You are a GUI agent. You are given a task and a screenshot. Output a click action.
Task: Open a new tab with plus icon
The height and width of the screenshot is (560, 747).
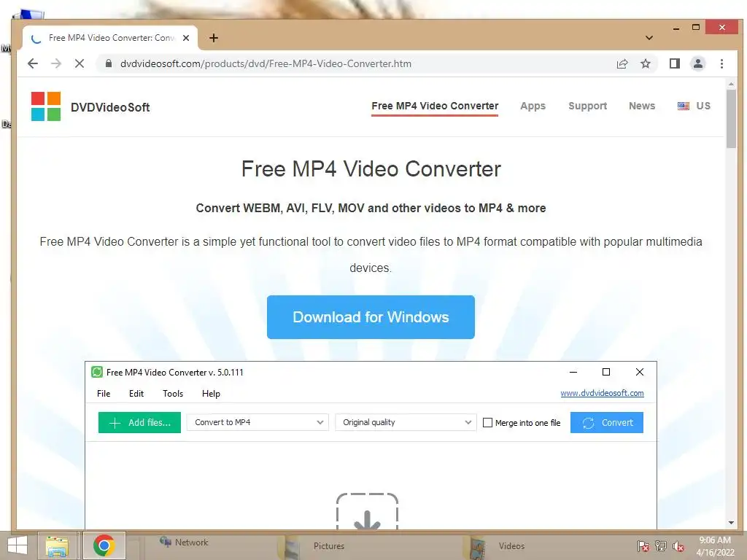214,38
